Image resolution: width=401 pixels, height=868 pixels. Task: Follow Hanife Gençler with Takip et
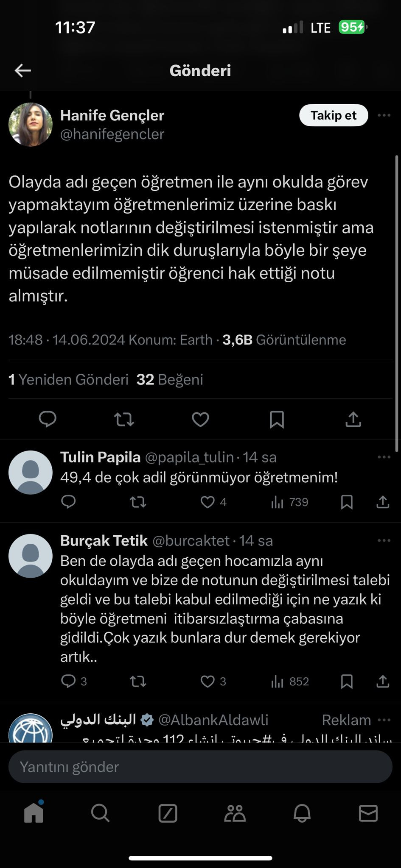click(x=334, y=115)
